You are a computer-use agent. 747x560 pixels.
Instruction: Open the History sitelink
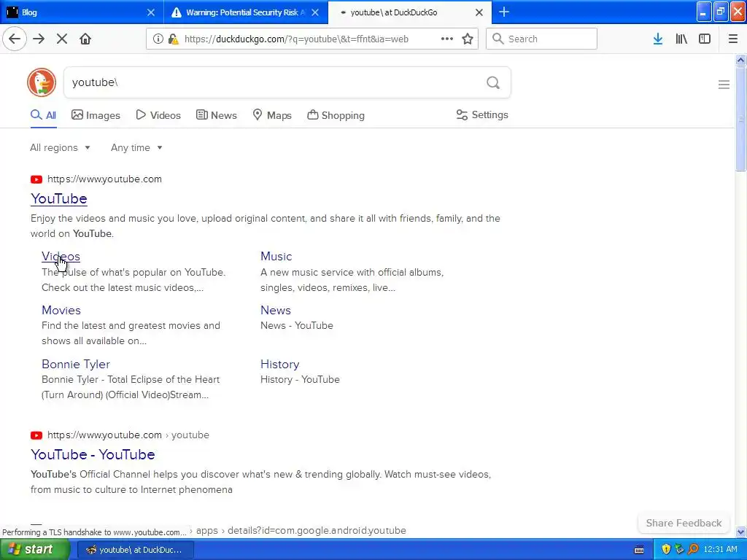(x=279, y=364)
